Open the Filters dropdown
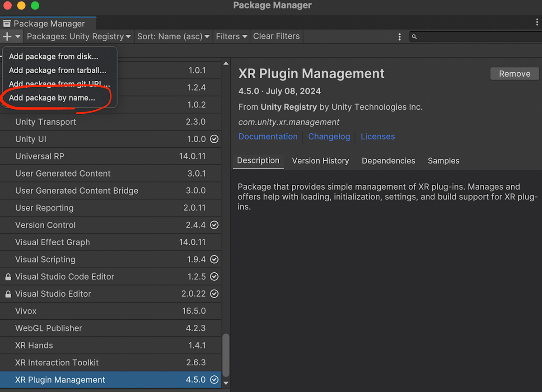542x392 pixels. point(232,37)
